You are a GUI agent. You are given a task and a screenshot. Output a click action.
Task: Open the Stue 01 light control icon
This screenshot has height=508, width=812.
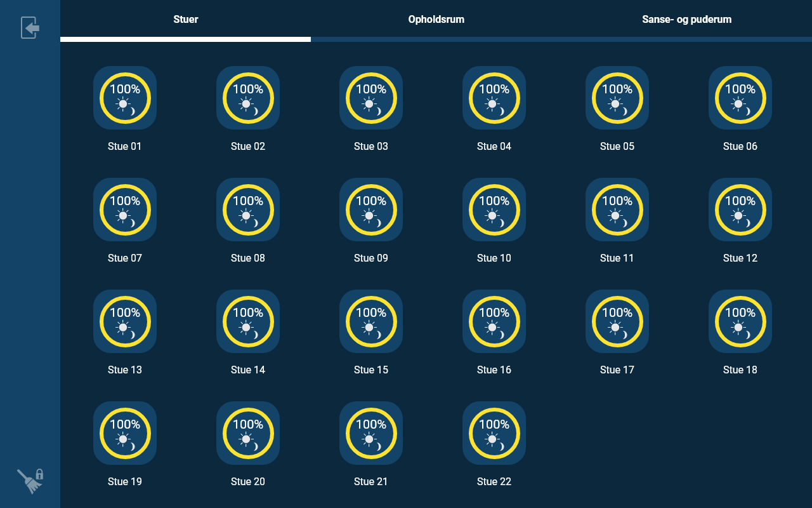pos(125,98)
